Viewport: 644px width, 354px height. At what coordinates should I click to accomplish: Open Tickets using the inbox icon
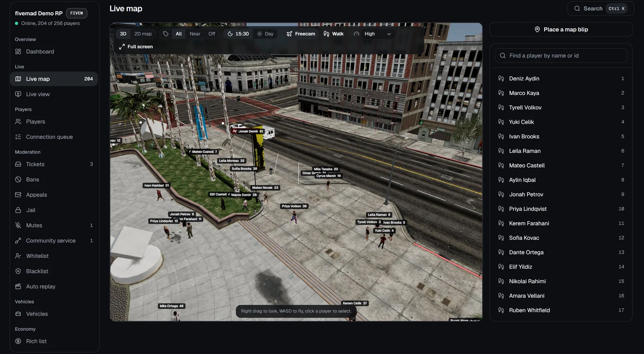point(18,164)
